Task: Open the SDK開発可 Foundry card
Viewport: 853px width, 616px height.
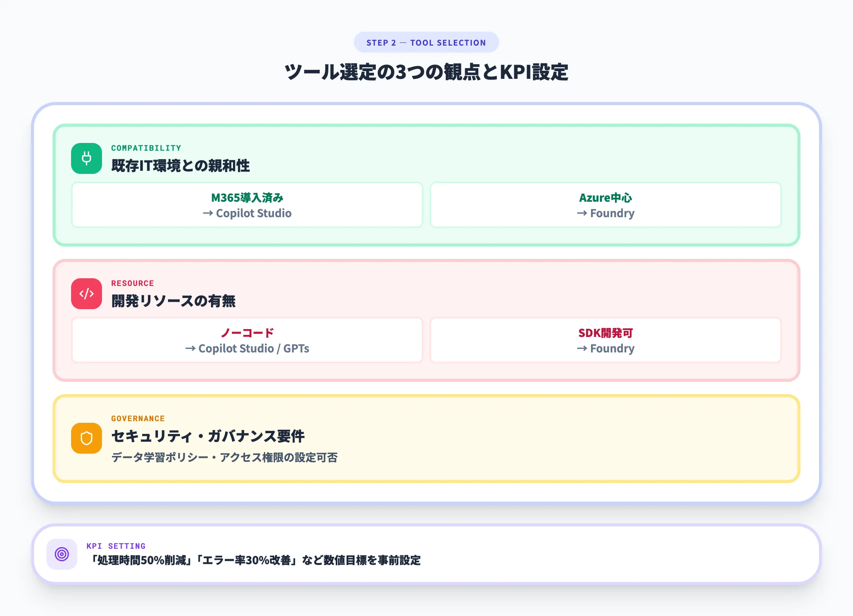Action: [605, 340]
